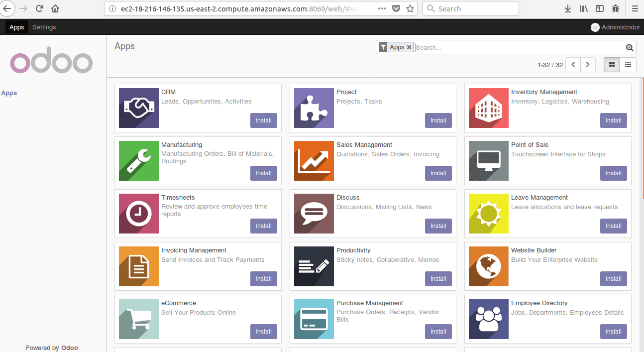Open the Leave Management sun icon
Viewport: 644px width, 352px height.
coord(489,214)
